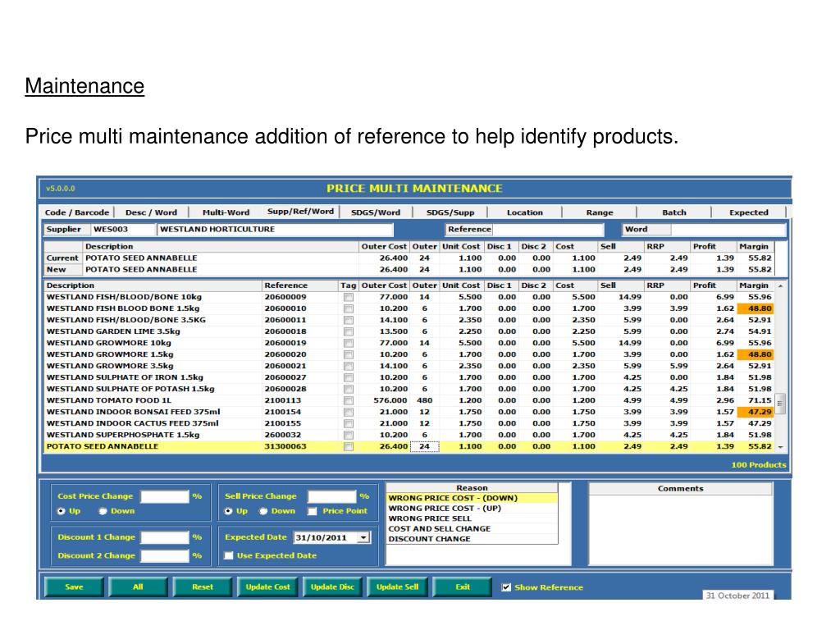Click the Update Sell button
Viewport: 840px width, 630px height.
tap(398, 587)
